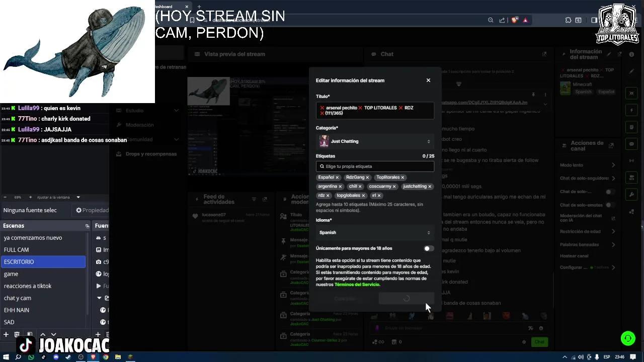Viewport: 644px width, 362px height.
Task: Open Chrome from the taskbar
Action: (106, 357)
